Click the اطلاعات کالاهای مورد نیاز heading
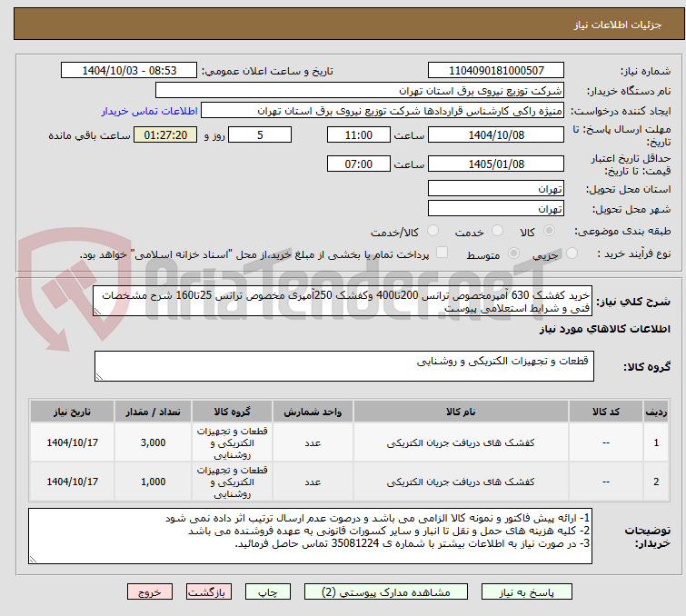The height and width of the screenshot is (616, 686). (x=604, y=329)
